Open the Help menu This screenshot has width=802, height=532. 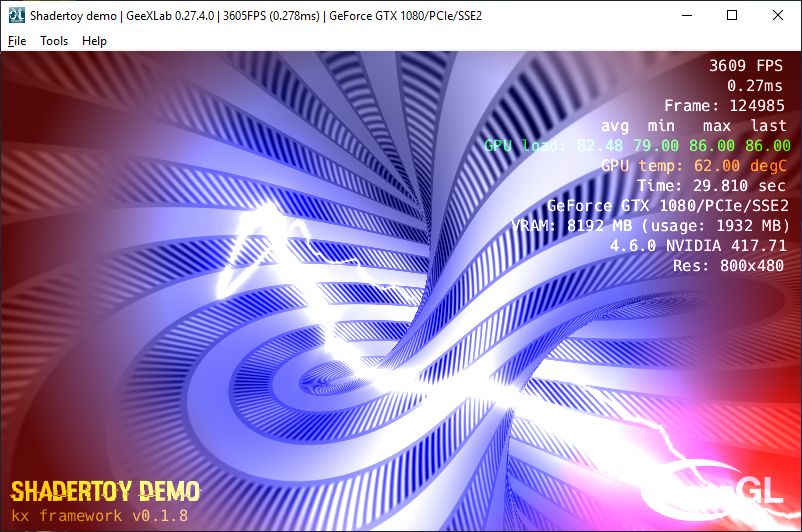click(94, 41)
